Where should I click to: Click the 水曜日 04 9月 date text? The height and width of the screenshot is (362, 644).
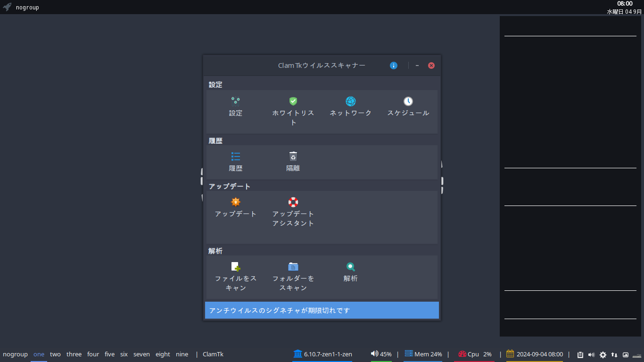[x=624, y=11]
